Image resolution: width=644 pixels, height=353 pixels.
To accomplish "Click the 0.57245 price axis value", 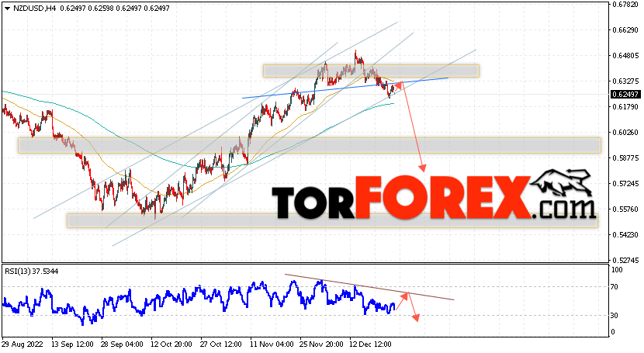I will point(625,183).
